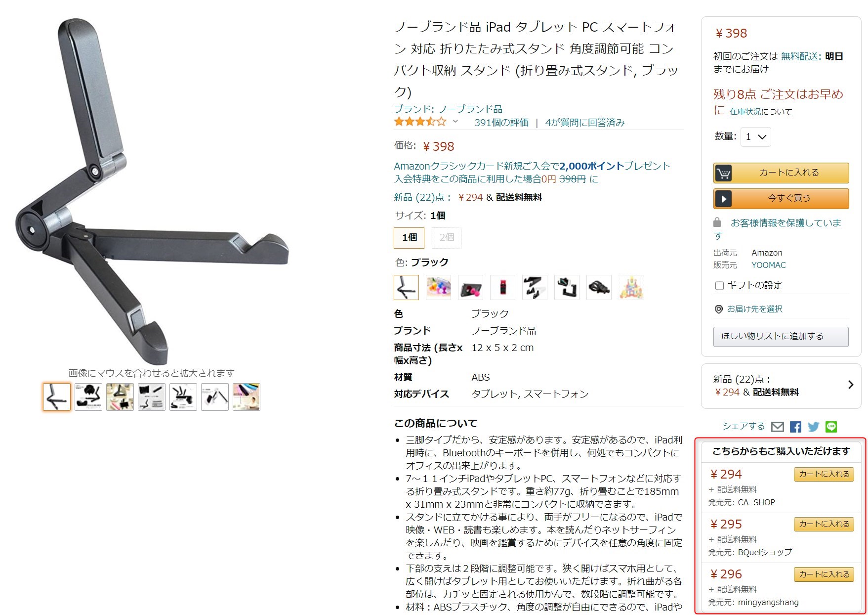The height and width of the screenshot is (615, 868).
Task: Select the red stand color swatch
Action: (x=502, y=287)
